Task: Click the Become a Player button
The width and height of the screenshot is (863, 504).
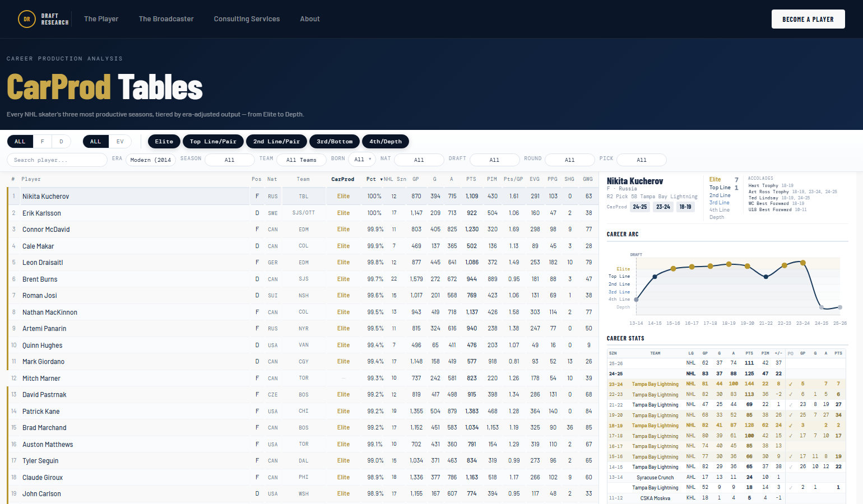Action: point(808,19)
